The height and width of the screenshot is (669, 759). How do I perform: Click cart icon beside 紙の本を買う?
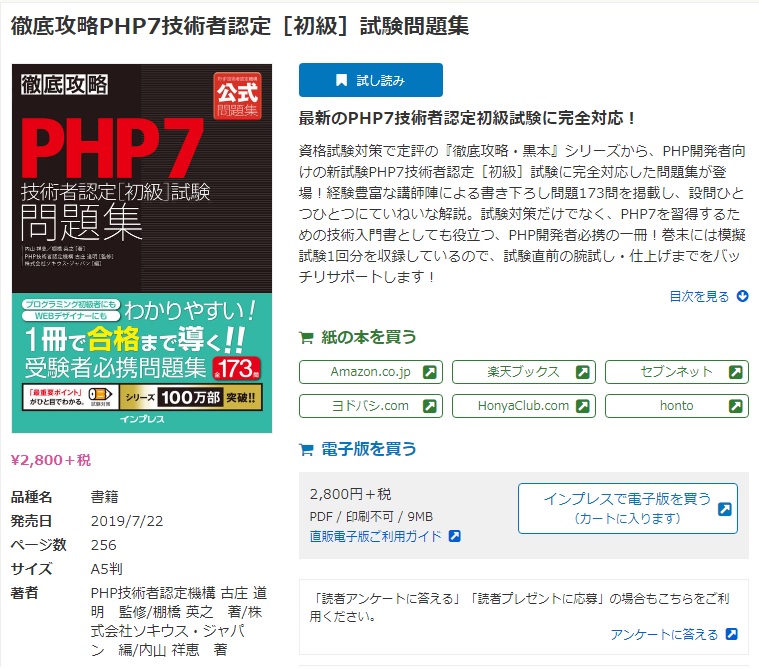click(306, 337)
